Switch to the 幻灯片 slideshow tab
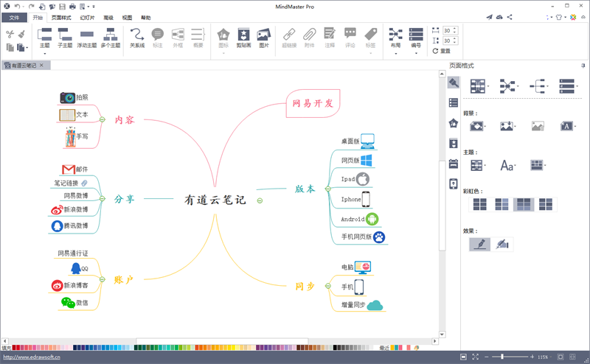The height and width of the screenshot is (364, 590). 87,18
